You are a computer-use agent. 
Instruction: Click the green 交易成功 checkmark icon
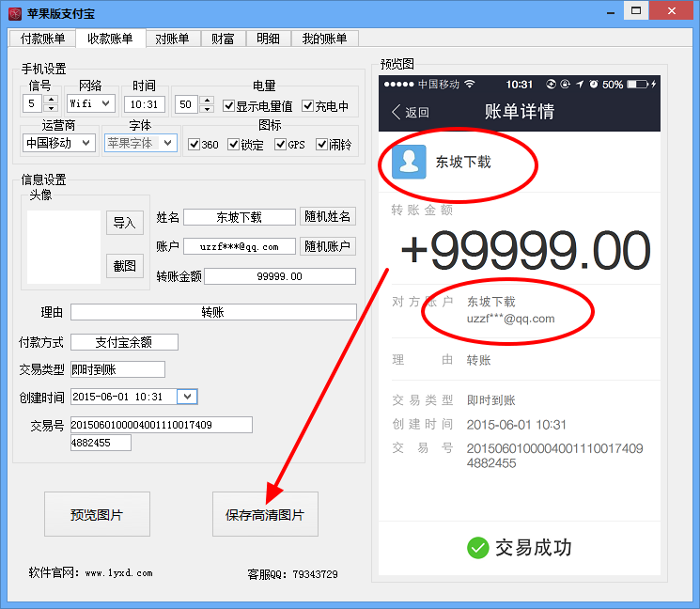tap(477, 547)
